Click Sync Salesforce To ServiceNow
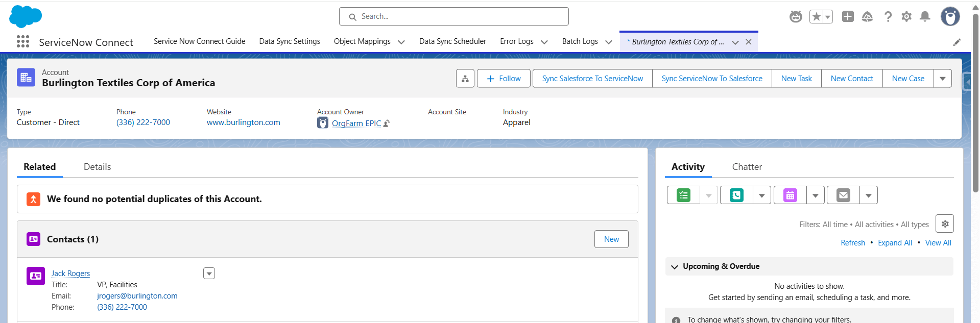 (592, 79)
